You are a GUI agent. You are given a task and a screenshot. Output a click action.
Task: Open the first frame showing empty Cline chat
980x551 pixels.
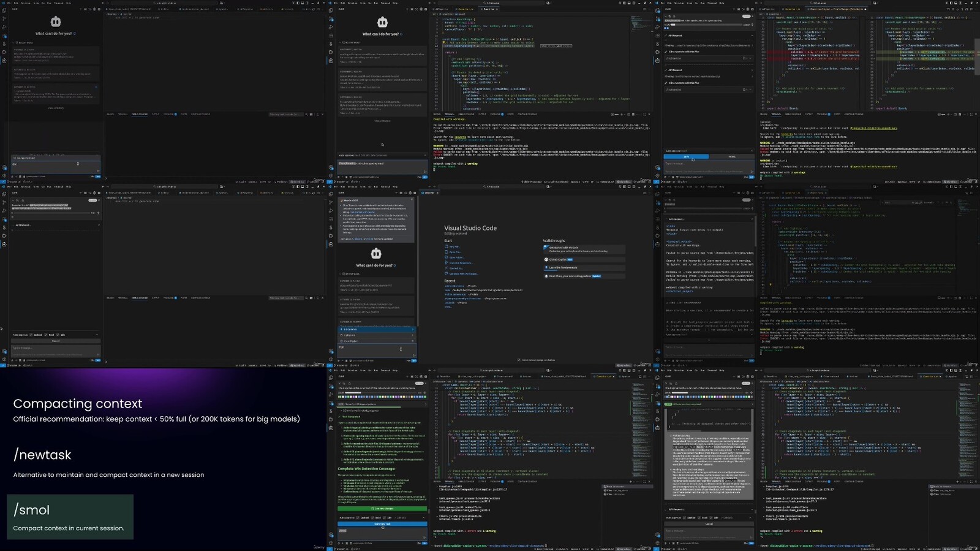coord(163,91)
